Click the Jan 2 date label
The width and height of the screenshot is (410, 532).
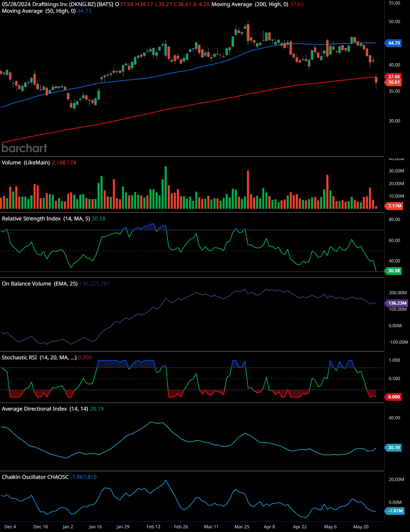pyautogui.click(x=68, y=527)
